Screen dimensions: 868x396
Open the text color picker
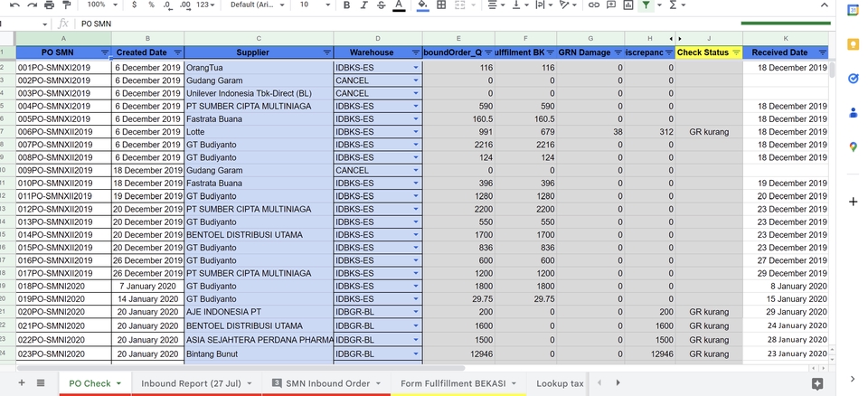tap(399, 5)
